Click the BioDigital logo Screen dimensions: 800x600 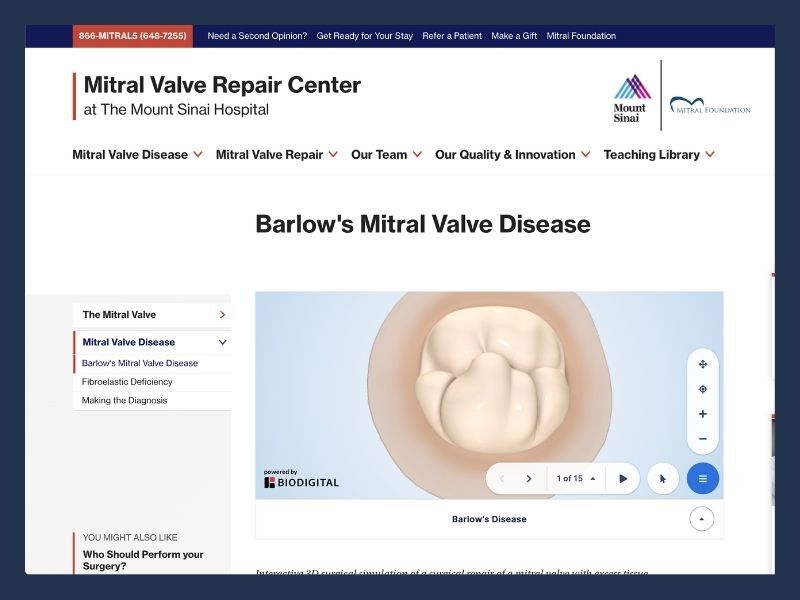tap(301, 480)
